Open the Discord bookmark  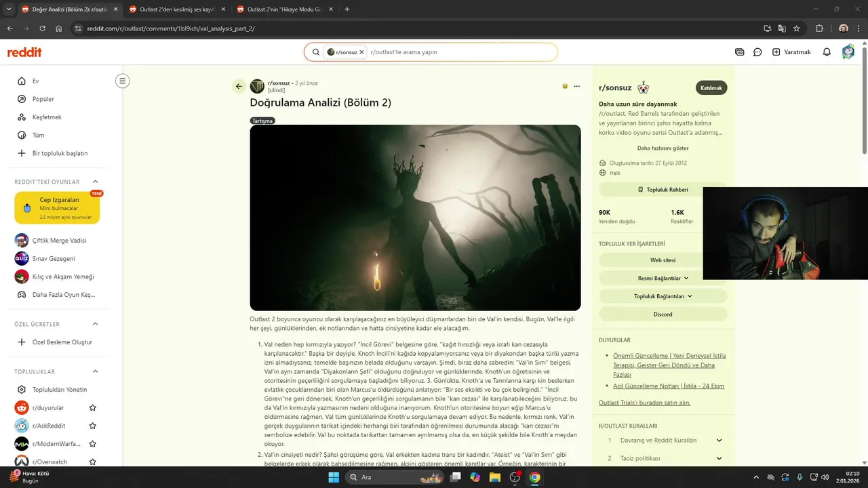663,314
